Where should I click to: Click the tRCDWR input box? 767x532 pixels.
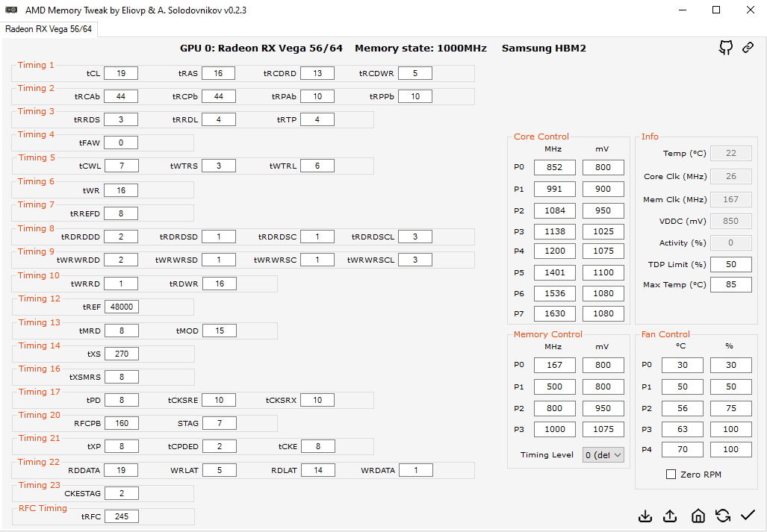[x=415, y=73]
